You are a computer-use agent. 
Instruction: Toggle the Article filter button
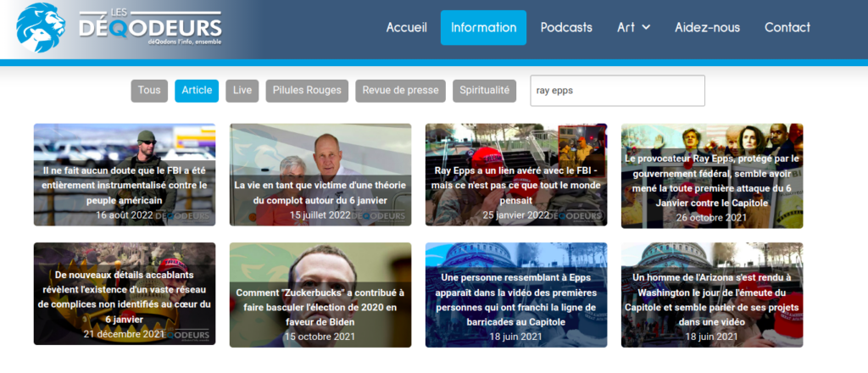click(197, 91)
